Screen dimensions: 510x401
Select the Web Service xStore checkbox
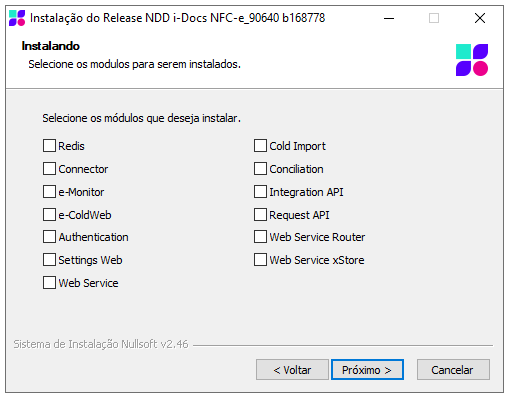pyautogui.click(x=260, y=260)
